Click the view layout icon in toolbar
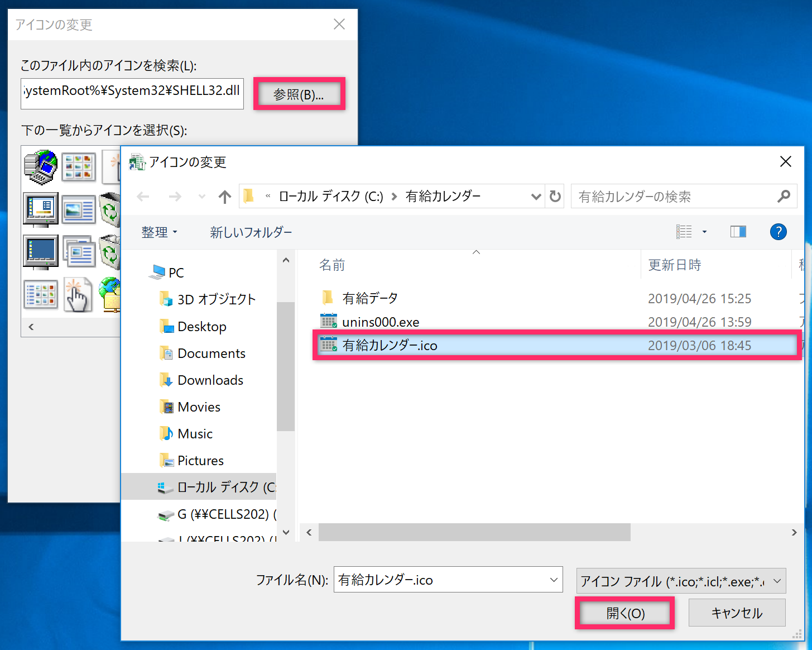812x650 pixels. pos(684,232)
